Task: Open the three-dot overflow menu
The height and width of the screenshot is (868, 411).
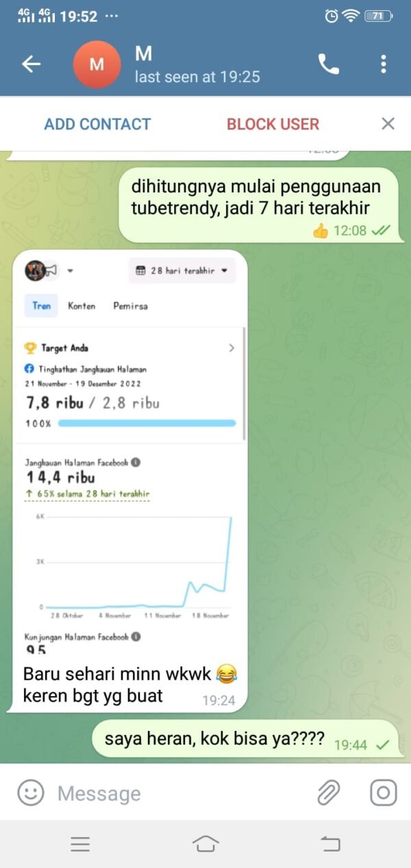Action: [383, 64]
